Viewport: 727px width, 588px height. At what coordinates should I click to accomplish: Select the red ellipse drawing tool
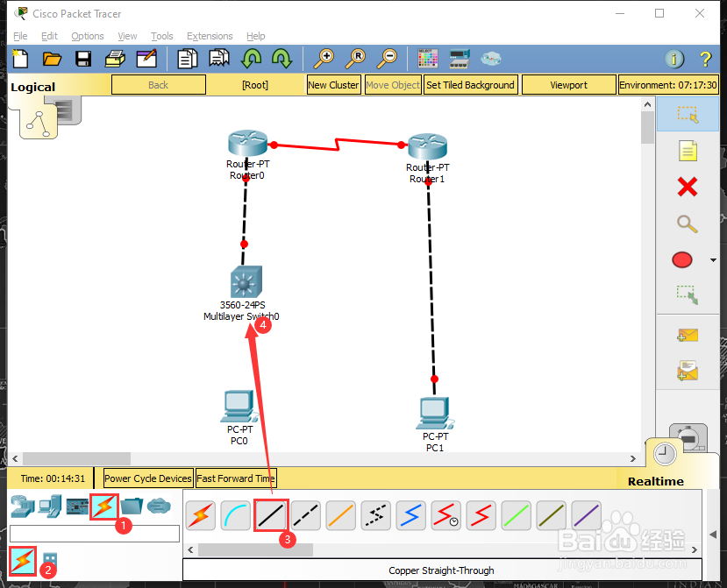point(682,260)
